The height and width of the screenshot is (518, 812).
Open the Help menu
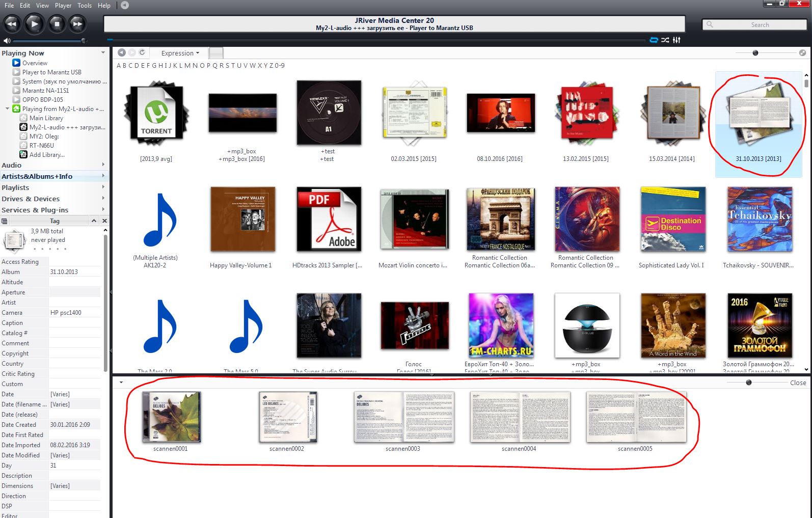(104, 5)
